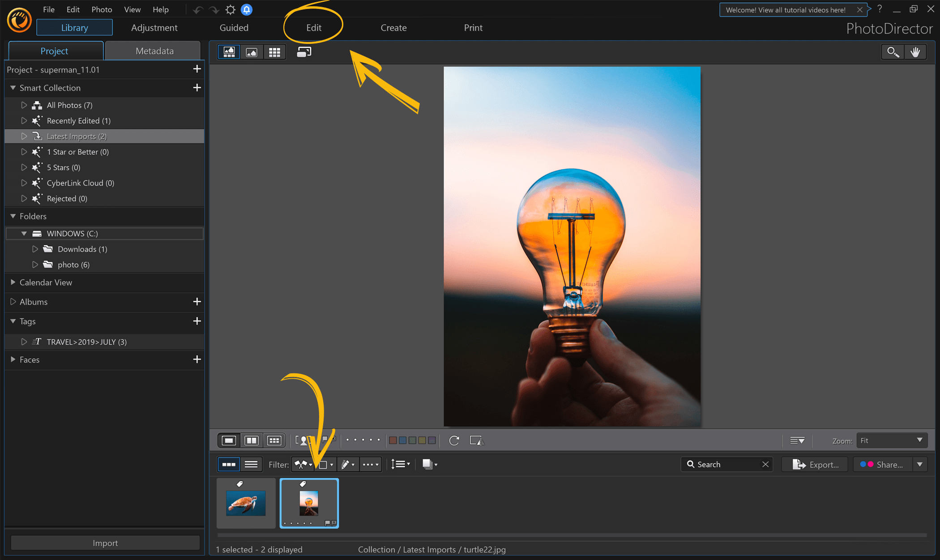Click the Export button
This screenshot has width=940, height=560.
(815, 464)
